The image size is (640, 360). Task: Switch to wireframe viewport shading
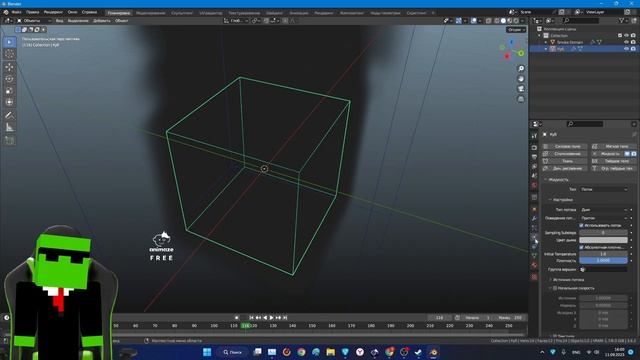tap(497, 20)
